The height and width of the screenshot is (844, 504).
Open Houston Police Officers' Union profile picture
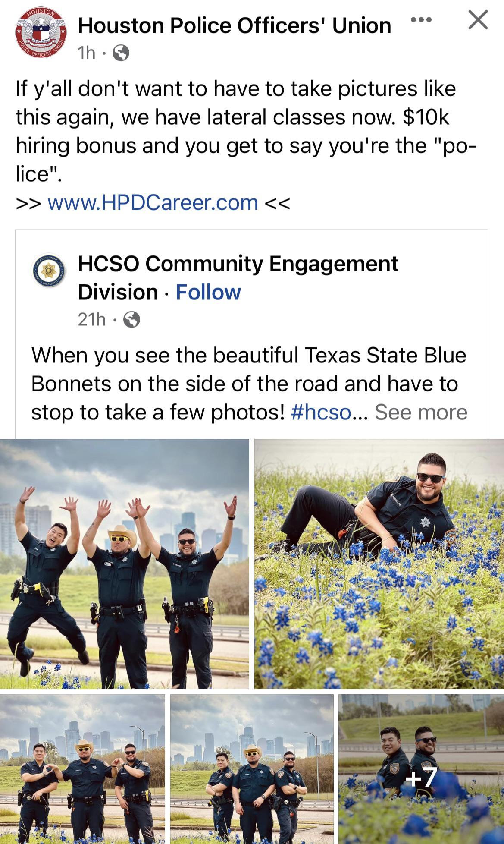(41, 33)
